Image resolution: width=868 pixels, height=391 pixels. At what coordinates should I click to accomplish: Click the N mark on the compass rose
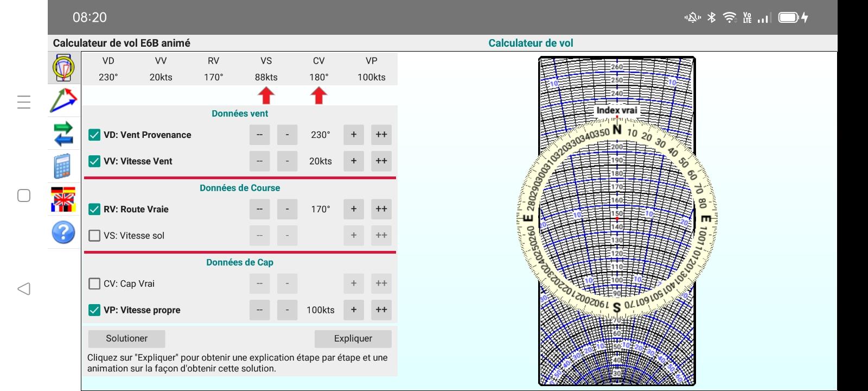pos(617,130)
